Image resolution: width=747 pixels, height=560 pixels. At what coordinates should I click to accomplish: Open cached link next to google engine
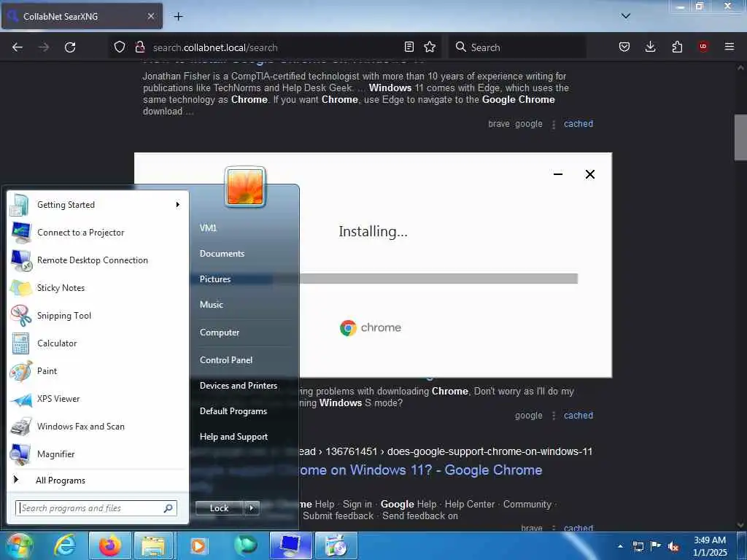[x=578, y=415]
